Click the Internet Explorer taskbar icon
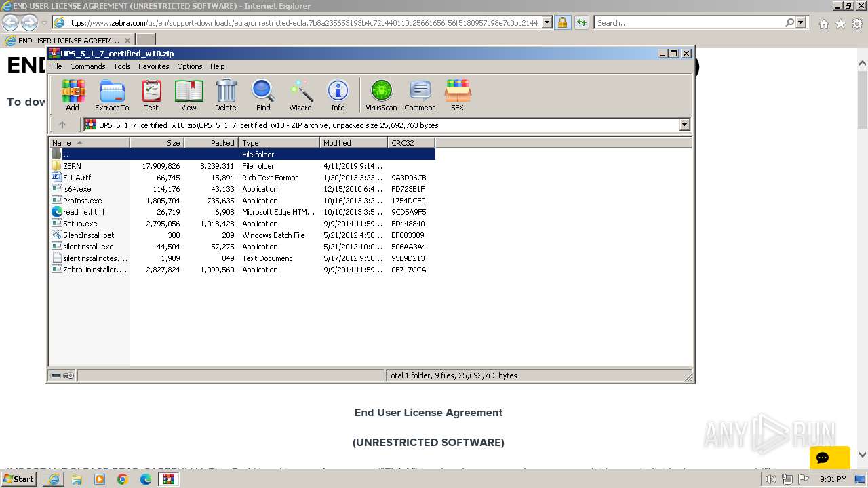Viewport: 868px width, 488px height. 54,479
